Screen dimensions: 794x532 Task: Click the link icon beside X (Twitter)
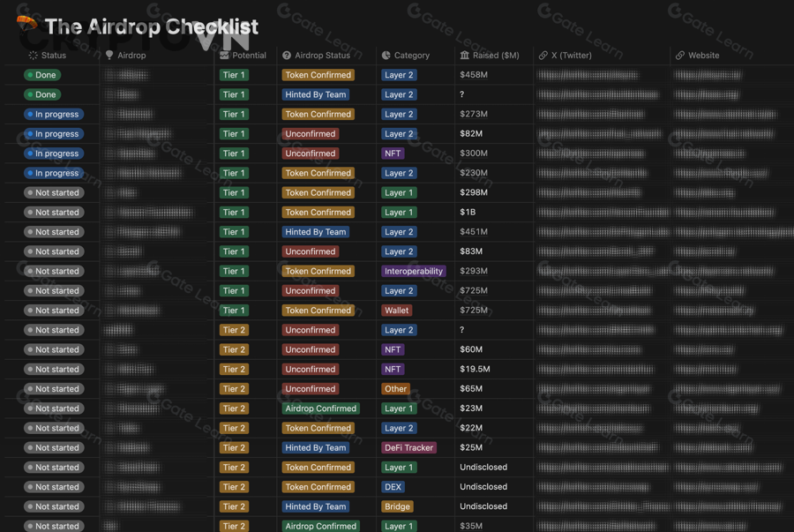coord(543,56)
